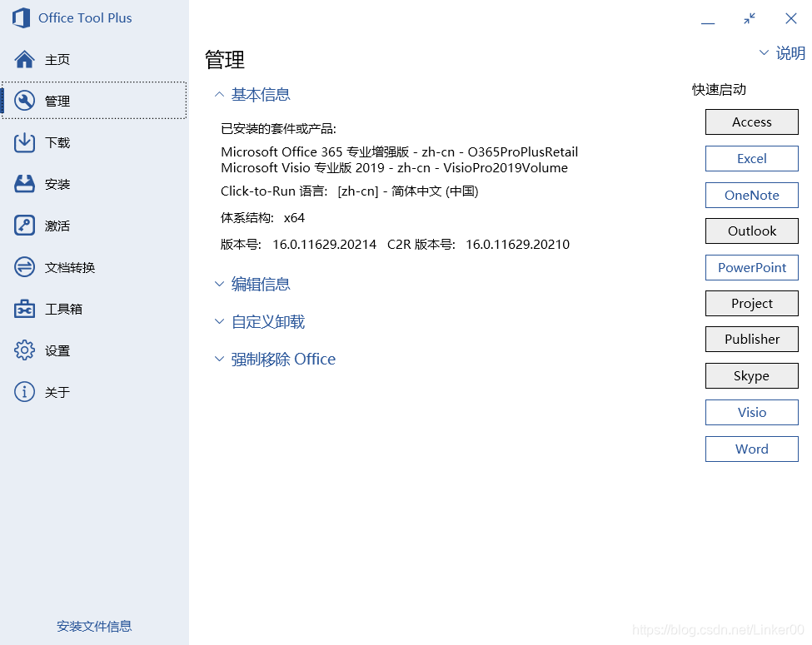Click the O365ProPlusRetail product line
812x645 pixels.
coord(399,151)
